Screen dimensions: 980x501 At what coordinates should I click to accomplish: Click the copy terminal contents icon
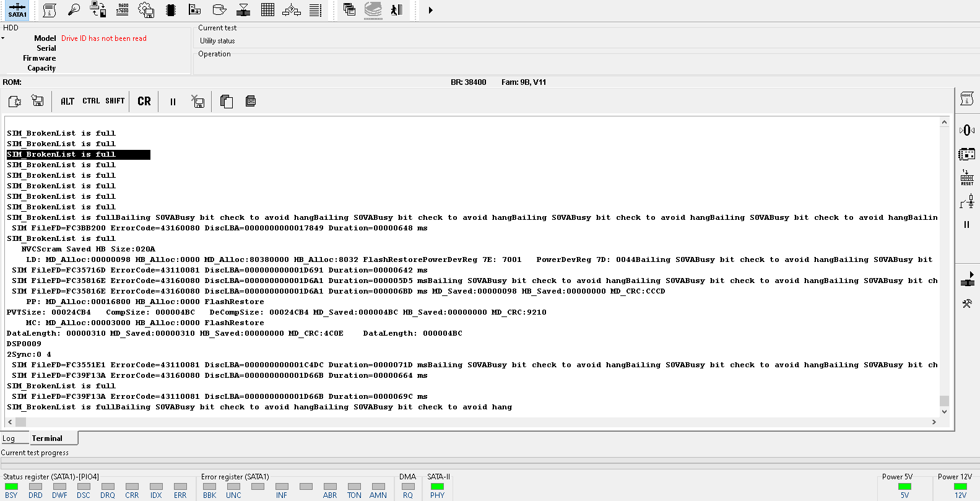[x=227, y=102]
